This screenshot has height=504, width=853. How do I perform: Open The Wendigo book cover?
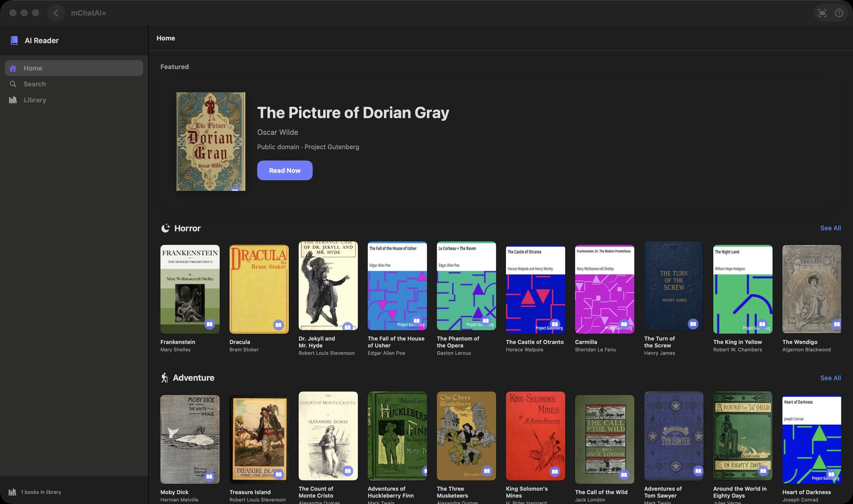click(812, 289)
